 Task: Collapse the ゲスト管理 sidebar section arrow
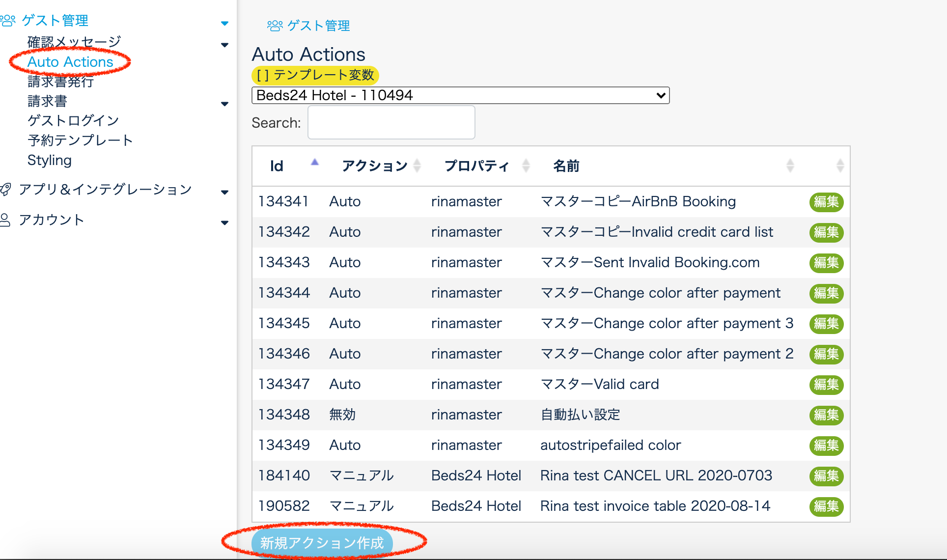tap(224, 23)
